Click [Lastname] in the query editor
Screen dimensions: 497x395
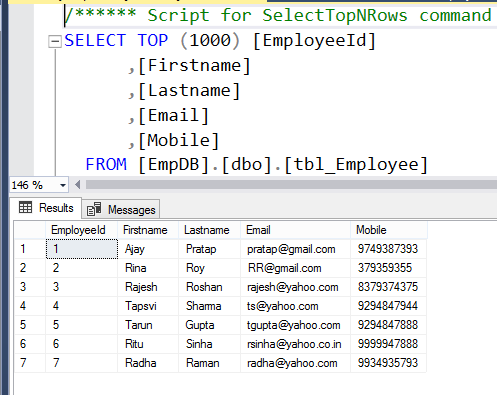pyautogui.click(x=189, y=91)
